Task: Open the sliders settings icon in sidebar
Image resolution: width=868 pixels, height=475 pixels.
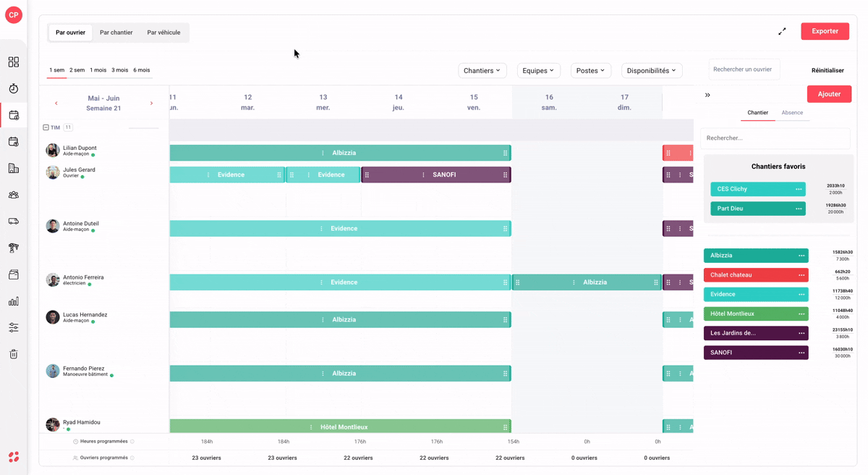Action: click(x=14, y=327)
